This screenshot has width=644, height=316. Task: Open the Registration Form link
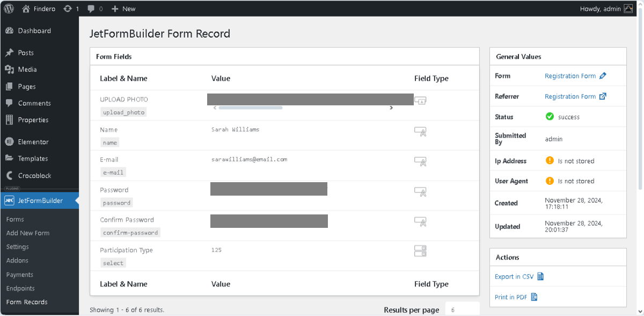(x=570, y=76)
